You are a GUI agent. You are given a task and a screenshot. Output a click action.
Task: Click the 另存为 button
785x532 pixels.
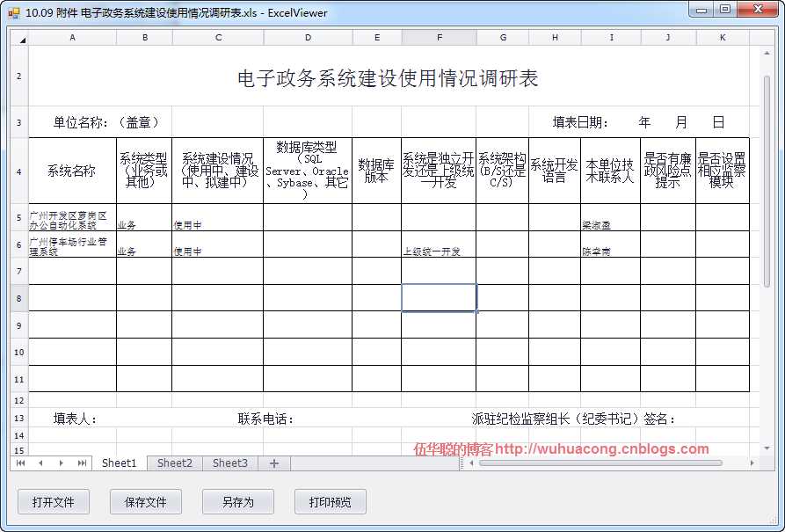point(238,502)
